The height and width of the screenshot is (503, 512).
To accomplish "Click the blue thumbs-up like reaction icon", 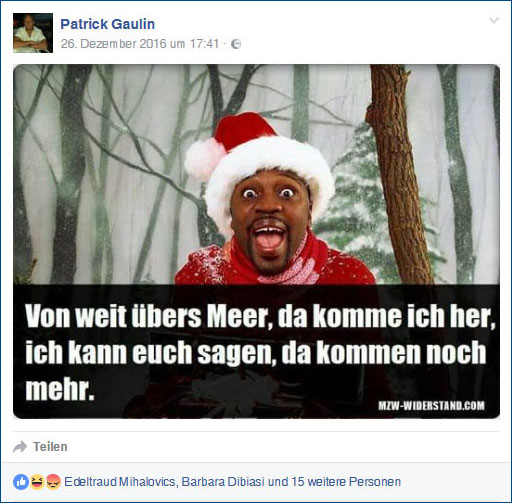I will click(21, 482).
